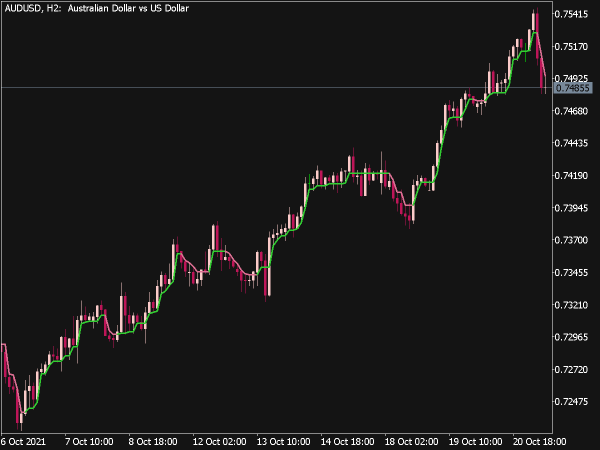The image size is (600, 450).
Task: Select the horizontal current bid price line
Action: pos(276,88)
